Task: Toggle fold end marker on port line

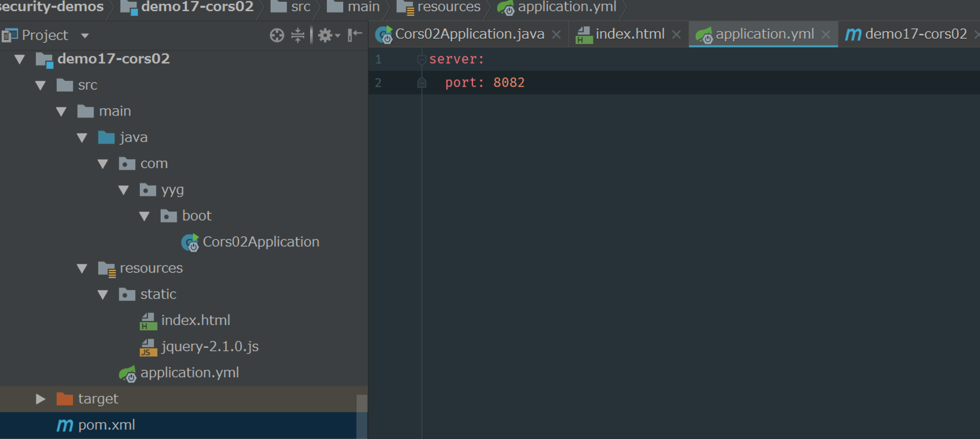Action: (x=421, y=83)
